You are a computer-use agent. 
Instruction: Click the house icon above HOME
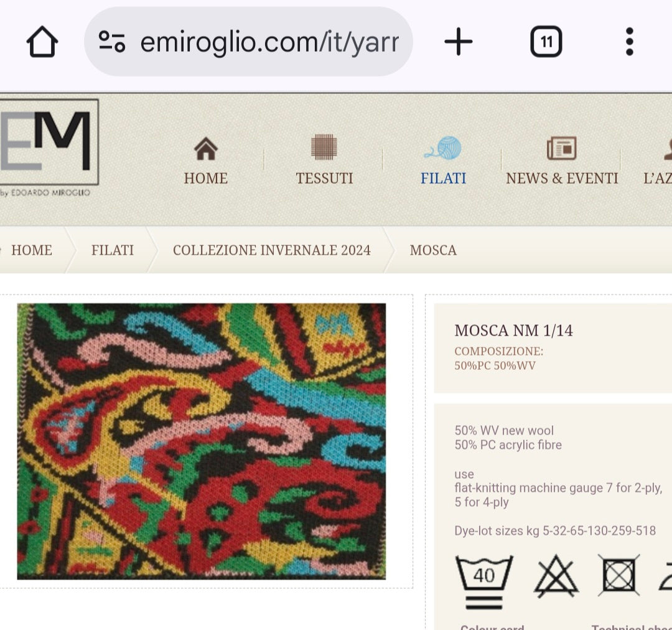point(206,148)
